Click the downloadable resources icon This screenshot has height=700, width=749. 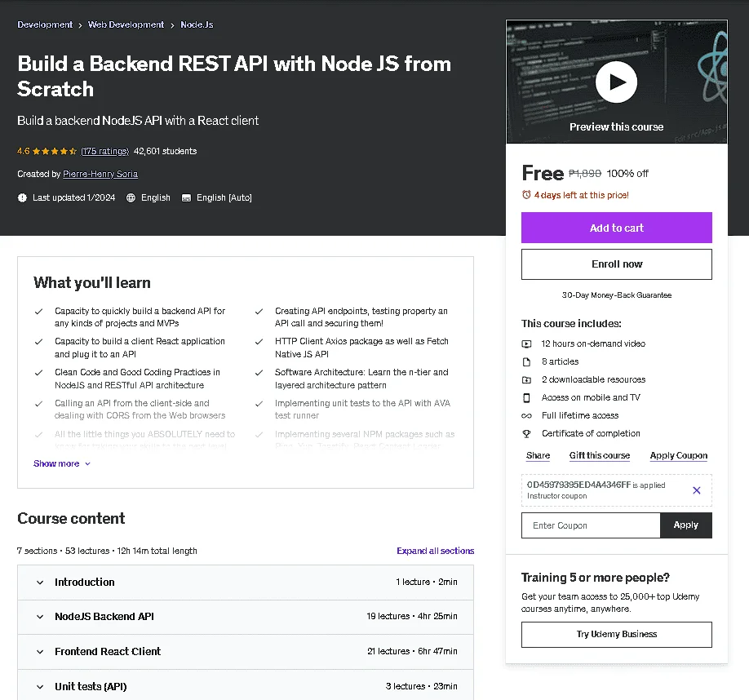(526, 380)
